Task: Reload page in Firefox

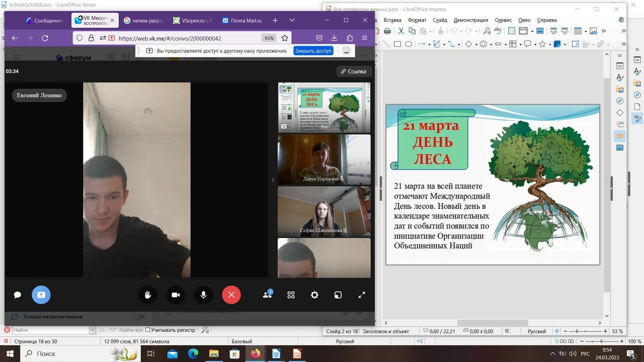Action: 45,38
